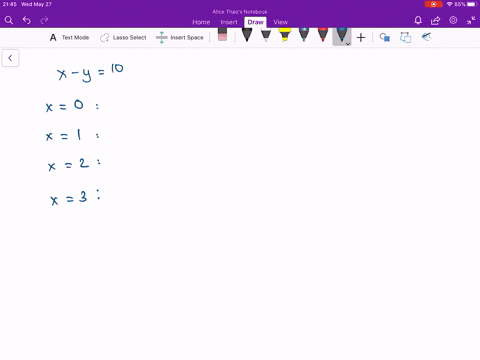Pick the black pen
Viewport: 480px width, 360px height.
(x=247, y=35)
